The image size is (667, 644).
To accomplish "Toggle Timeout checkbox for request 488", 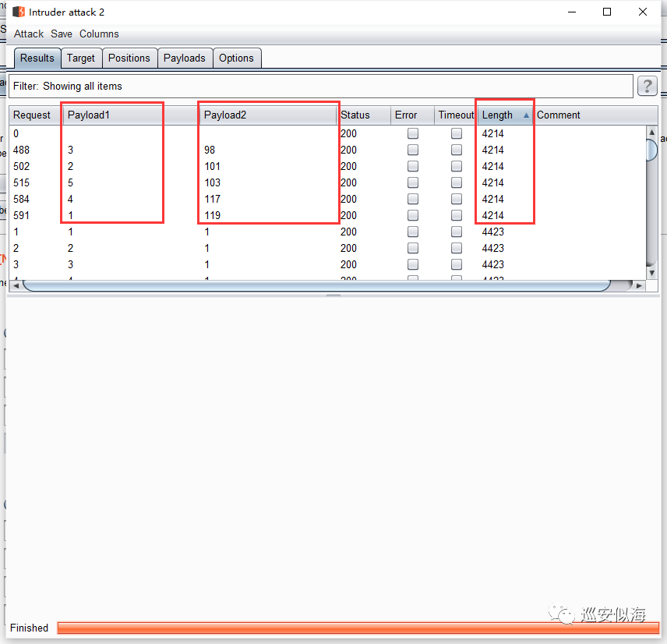I will (457, 150).
